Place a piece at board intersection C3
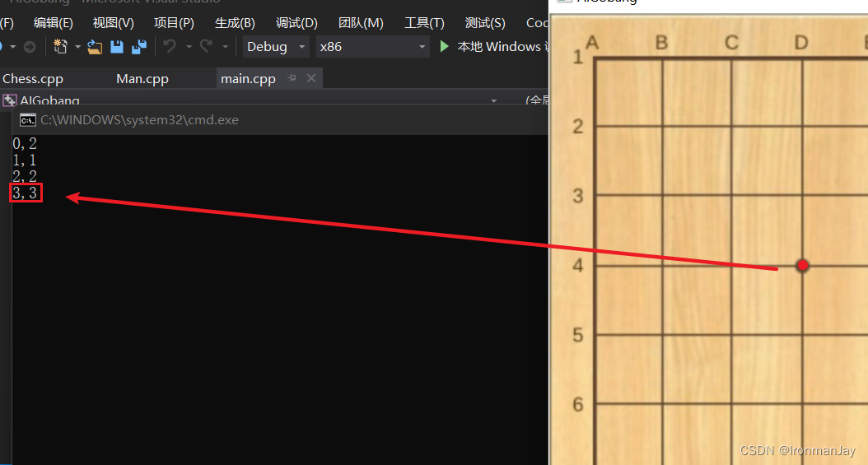Viewport: 868px width, 465px height. point(732,195)
